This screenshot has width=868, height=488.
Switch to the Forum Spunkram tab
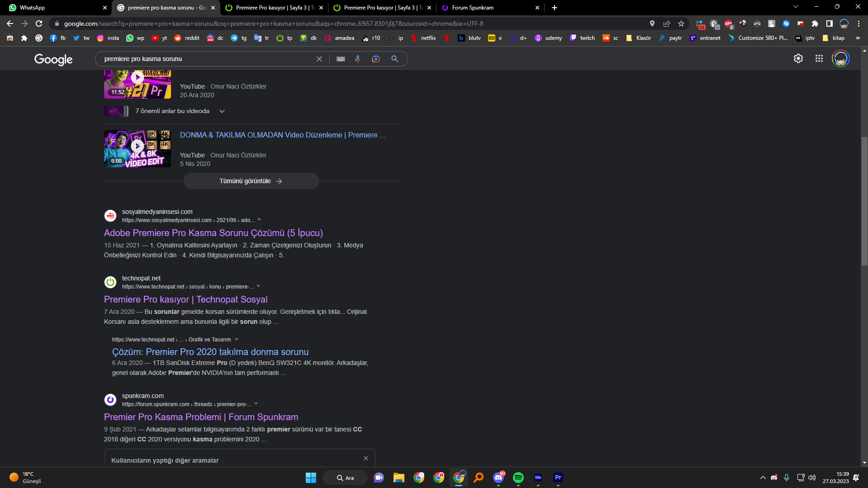[490, 8]
